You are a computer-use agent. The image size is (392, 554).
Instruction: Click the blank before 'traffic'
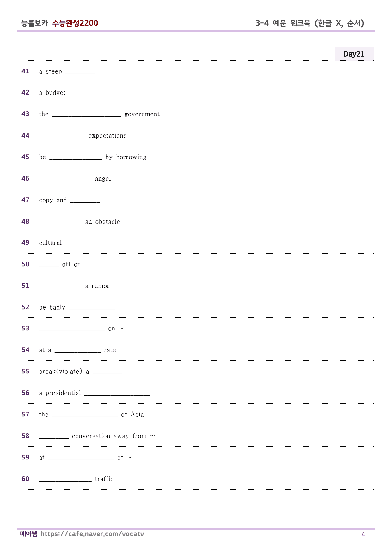pyautogui.click(x=65, y=479)
